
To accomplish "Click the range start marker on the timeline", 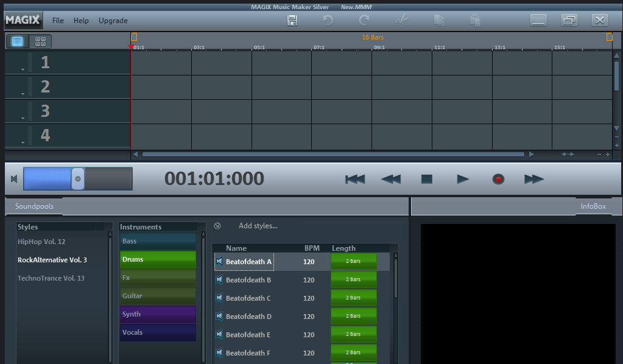I will click(135, 37).
